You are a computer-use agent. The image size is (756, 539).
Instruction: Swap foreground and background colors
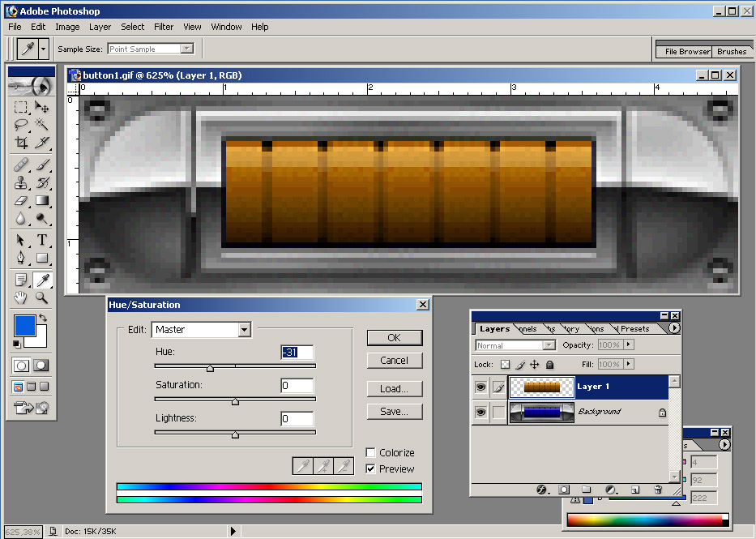pyautogui.click(x=43, y=318)
